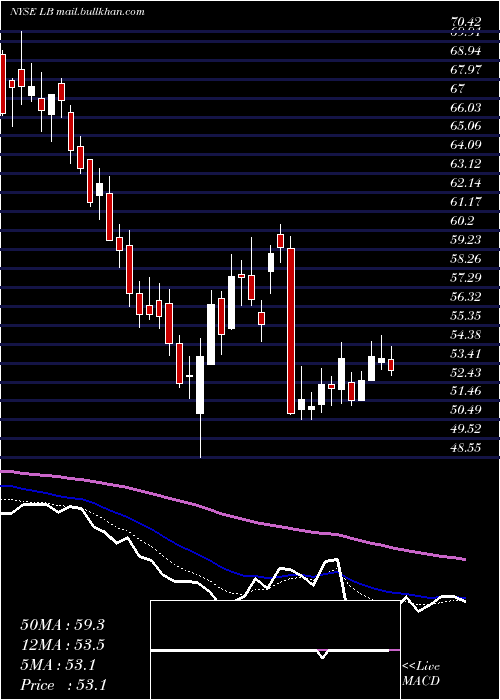This screenshot has height=700, width=500.
Task: Click the 56.32 price axis label
Action: point(466,296)
